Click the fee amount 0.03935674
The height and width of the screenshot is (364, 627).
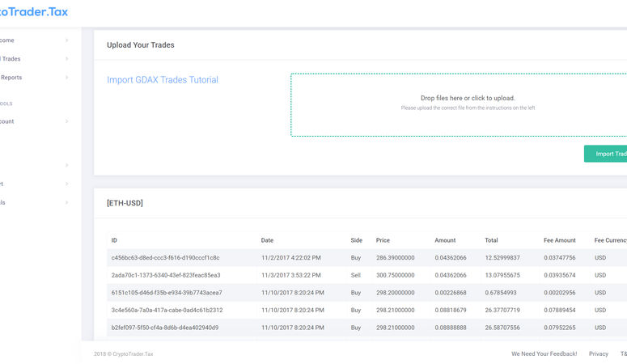click(559, 275)
